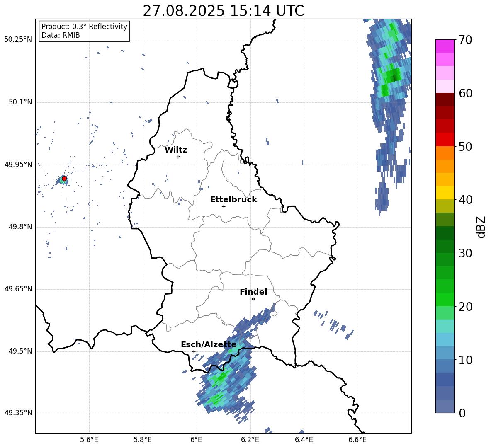Click the olive swatch just below 40
This screenshot has height=448, width=491.
pyautogui.click(x=445, y=206)
